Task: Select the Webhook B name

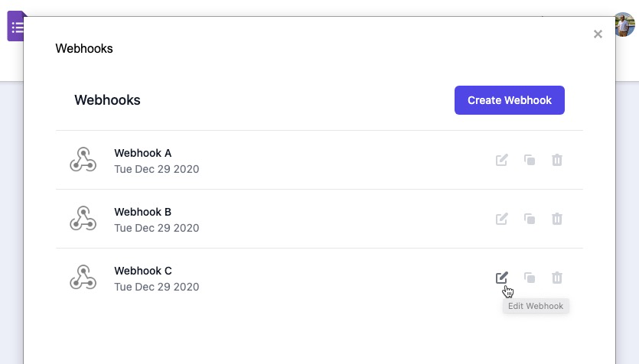Action: pyautogui.click(x=143, y=212)
